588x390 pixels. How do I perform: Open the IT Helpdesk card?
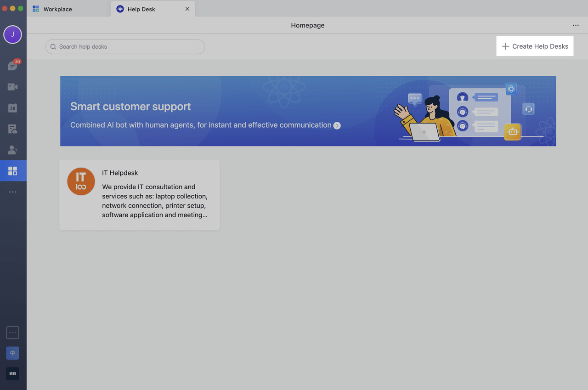[139, 195]
